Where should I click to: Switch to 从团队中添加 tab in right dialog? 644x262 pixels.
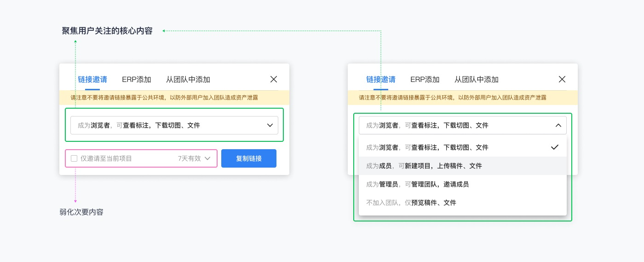[477, 79]
